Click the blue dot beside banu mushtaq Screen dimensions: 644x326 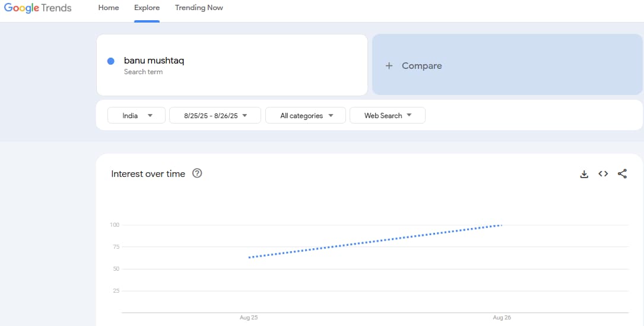(x=110, y=61)
